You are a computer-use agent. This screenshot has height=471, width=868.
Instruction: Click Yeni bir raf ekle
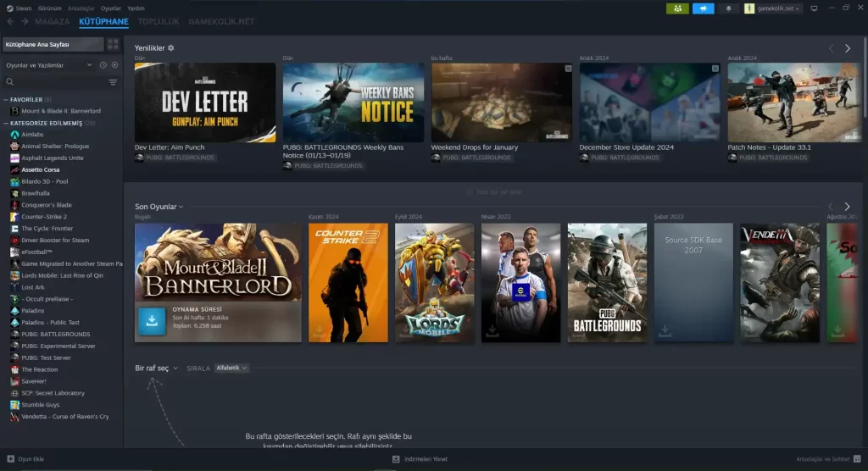coord(494,192)
